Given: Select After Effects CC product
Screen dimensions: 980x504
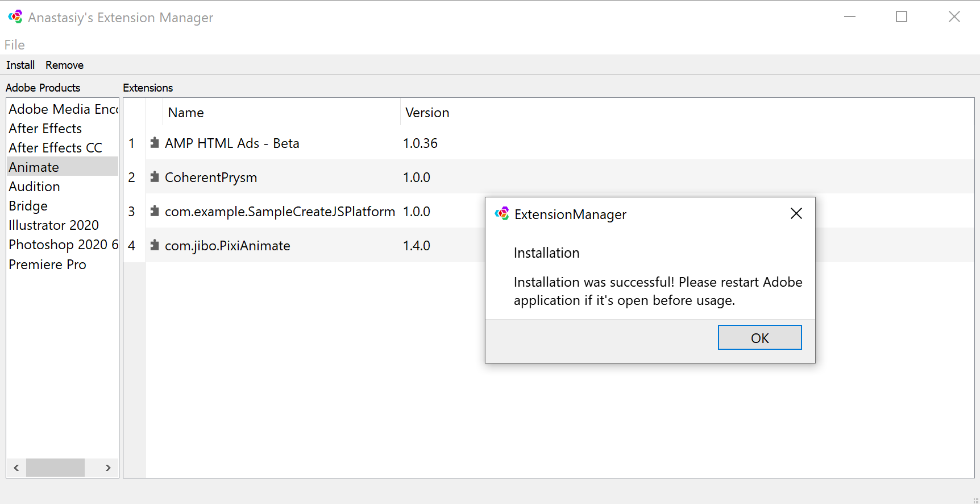Looking at the screenshot, I should [63, 147].
